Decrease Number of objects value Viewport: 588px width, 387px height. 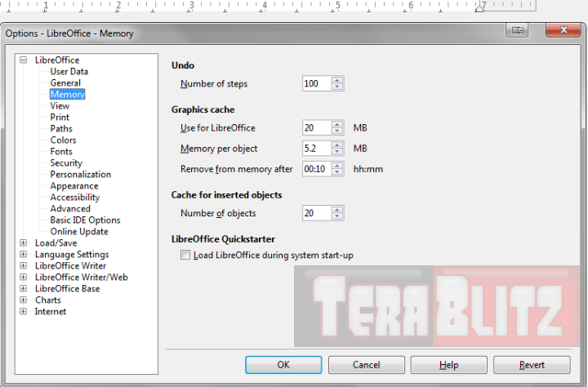tap(337, 216)
